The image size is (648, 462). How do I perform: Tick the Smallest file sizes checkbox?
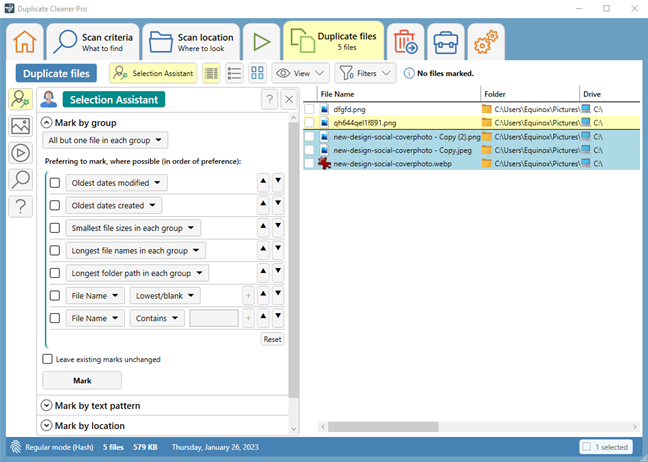[55, 228]
